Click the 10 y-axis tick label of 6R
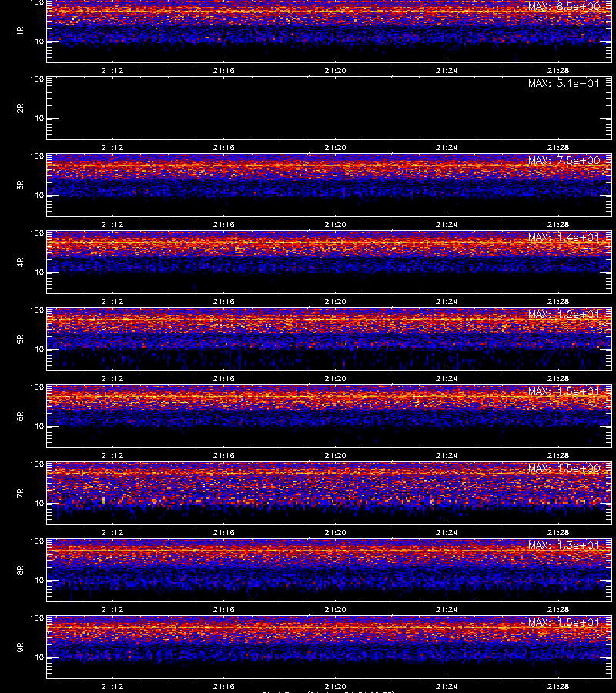The image size is (616, 693). (x=39, y=427)
